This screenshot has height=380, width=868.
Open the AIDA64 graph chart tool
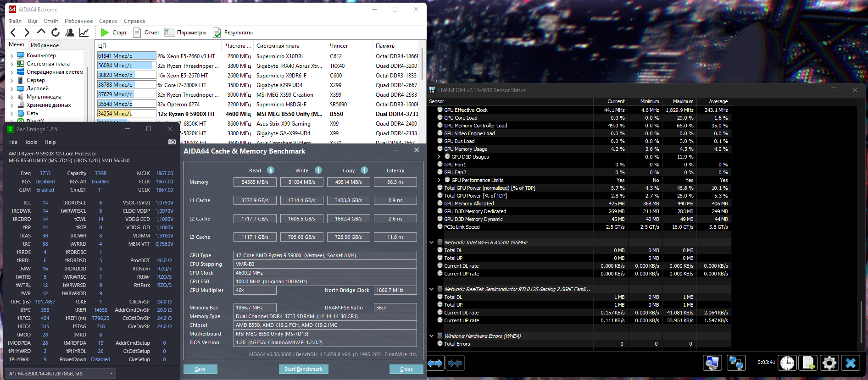pyautogui.click(x=84, y=33)
